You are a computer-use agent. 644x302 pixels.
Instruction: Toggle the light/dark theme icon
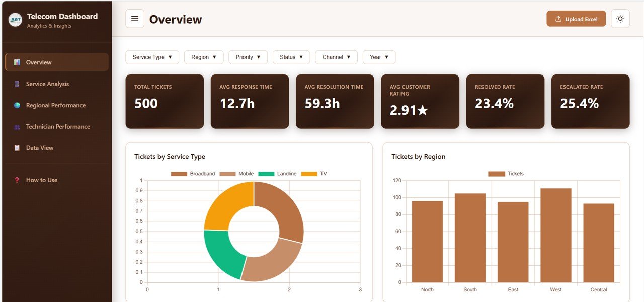click(x=620, y=18)
